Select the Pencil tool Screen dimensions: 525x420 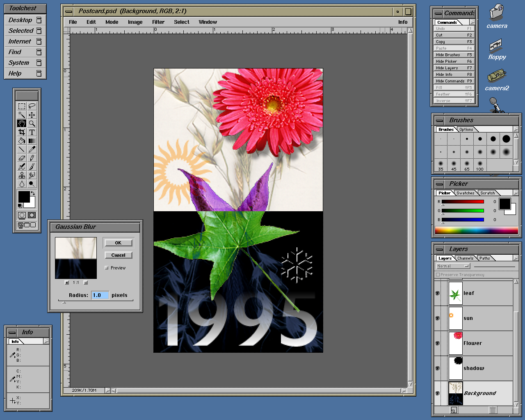click(x=32, y=158)
